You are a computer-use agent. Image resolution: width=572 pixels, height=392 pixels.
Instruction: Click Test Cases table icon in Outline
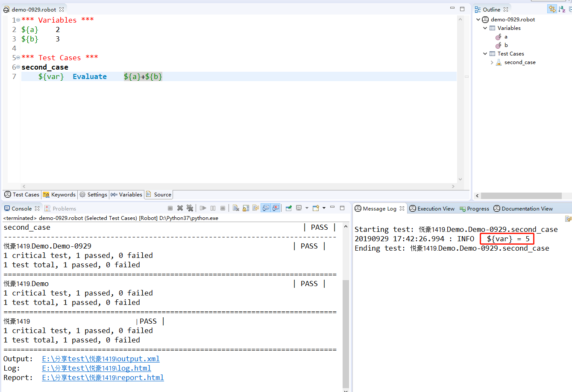(492, 54)
